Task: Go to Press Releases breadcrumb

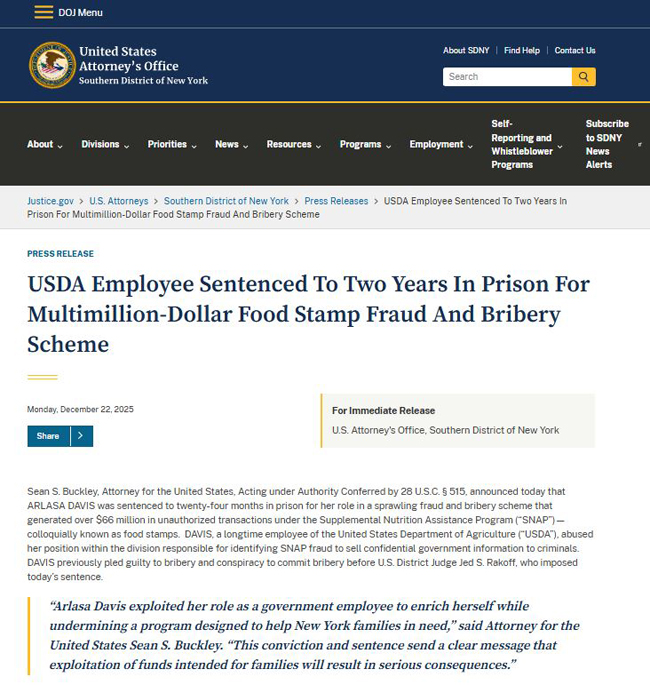Action: pyautogui.click(x=336, y=201)
